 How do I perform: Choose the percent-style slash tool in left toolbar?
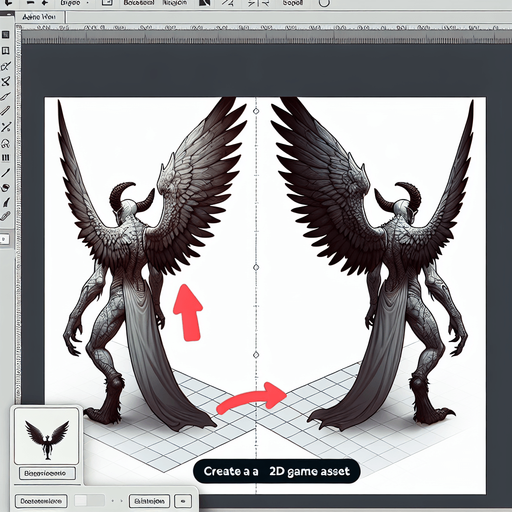pyautogui.click(x=6, y=127)
